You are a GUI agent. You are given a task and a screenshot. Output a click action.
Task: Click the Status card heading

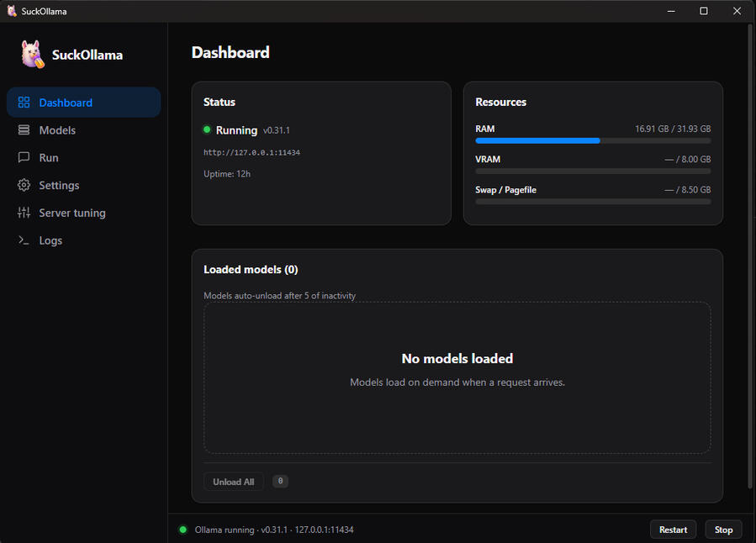point(219,103)
